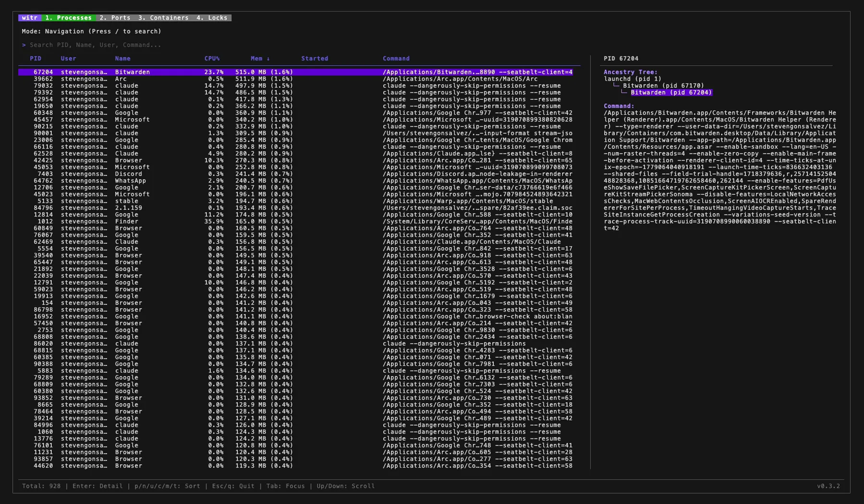This screenshot has height=504, width=864.
Task: Click the 35.9% CPU value for Finder
Action: click(x=214, y=222)
